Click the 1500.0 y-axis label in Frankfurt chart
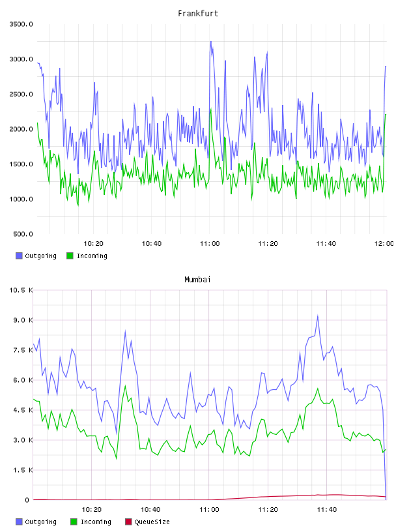 pyautogui.click(x=21, y=164)
